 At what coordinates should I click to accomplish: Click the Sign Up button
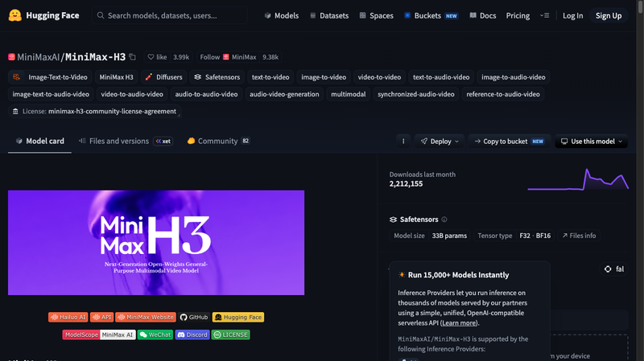pyautogui.click(x=609, y=15)
